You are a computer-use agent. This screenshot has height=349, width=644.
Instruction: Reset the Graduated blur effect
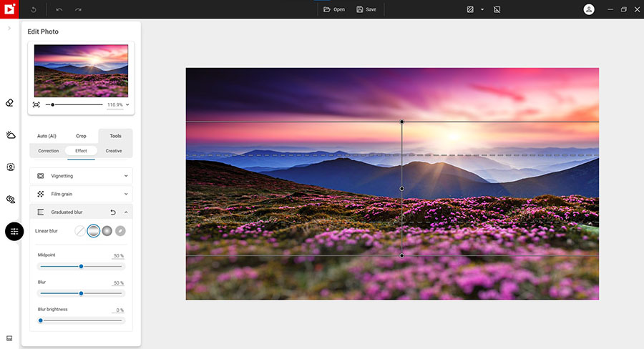113,212
